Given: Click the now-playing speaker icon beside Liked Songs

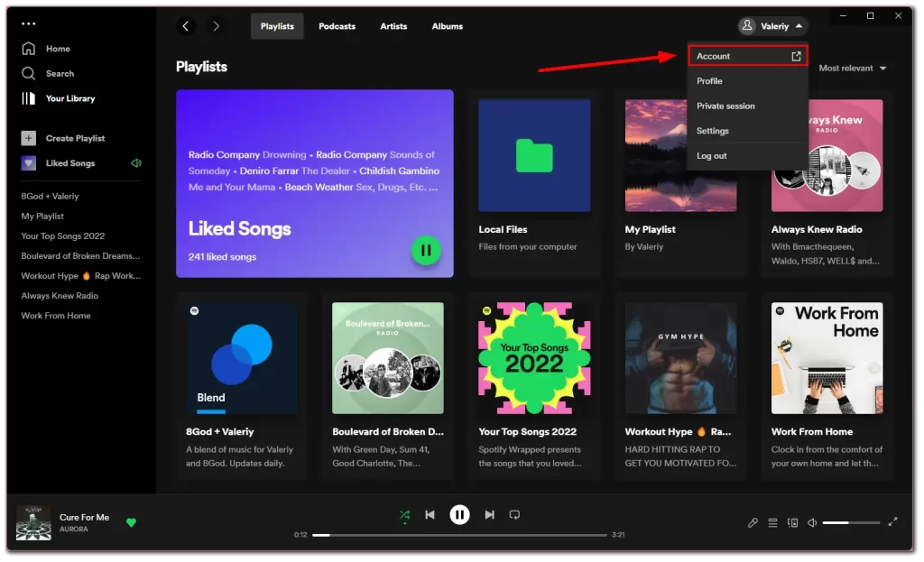Looking at the screenshot, I should (x=136, y=163).
